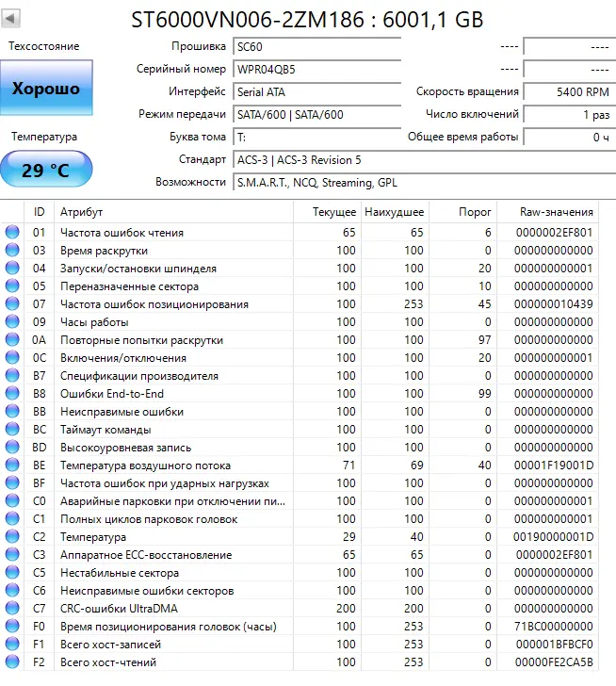Select the Частота ошибок чтения attribute name
616x686 pixels.
[122, 233]
